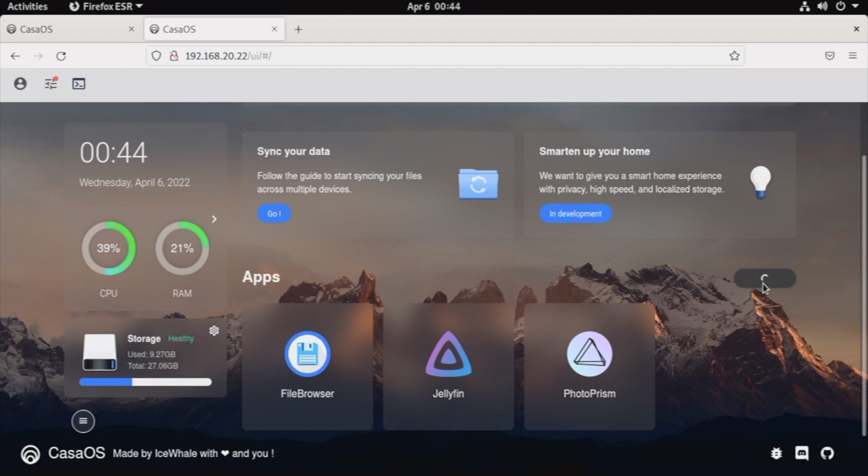Click the Go! button under Sync your data
Viewport: 868px width, 476px height.
pos(274,214)
